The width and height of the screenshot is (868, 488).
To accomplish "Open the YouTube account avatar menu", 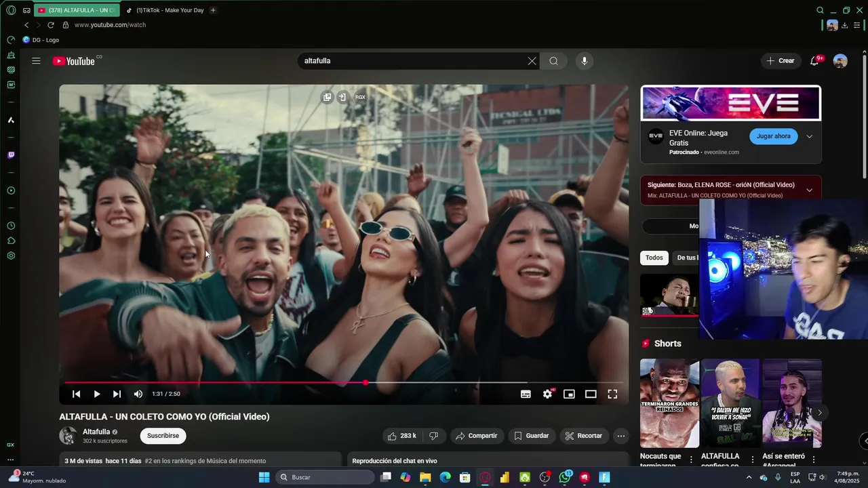I will (x=840, y=61).
